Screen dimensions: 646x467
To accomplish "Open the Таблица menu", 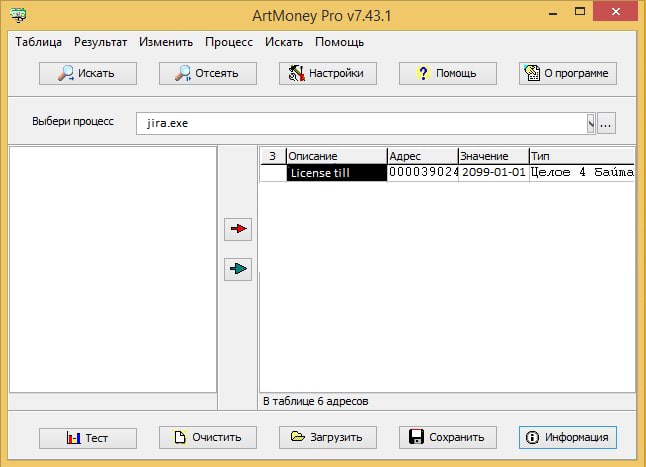I will tap(38, 42).
